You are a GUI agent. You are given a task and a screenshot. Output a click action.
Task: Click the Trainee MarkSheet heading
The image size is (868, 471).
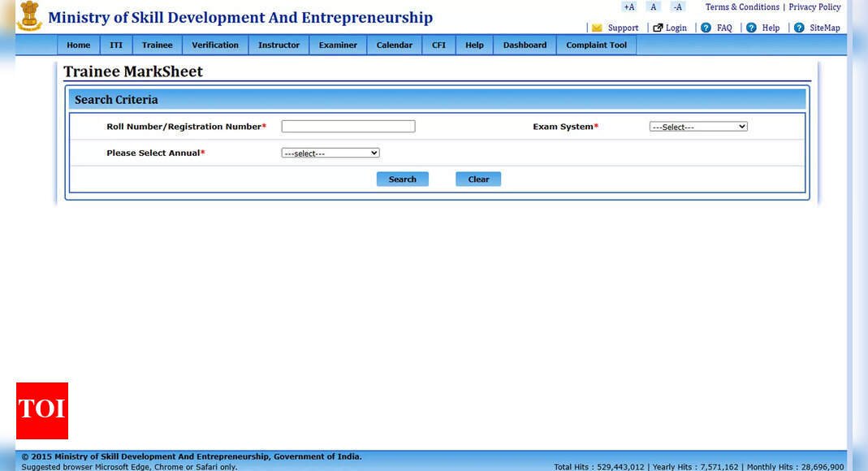pos(133,71)
